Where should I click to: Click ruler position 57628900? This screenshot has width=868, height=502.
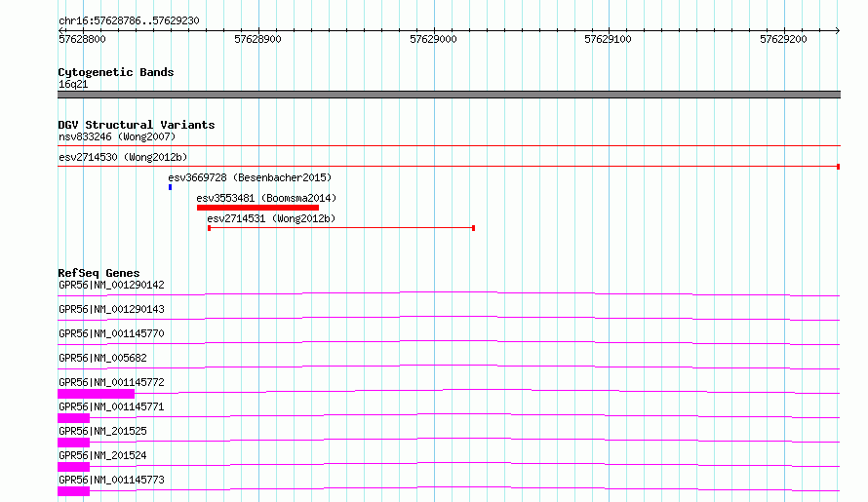258,39
